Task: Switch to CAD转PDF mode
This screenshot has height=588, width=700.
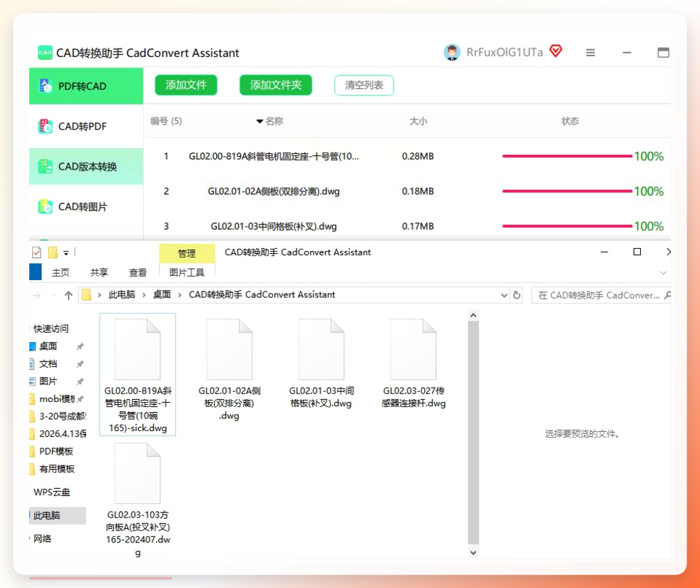Action: point(86,126)
